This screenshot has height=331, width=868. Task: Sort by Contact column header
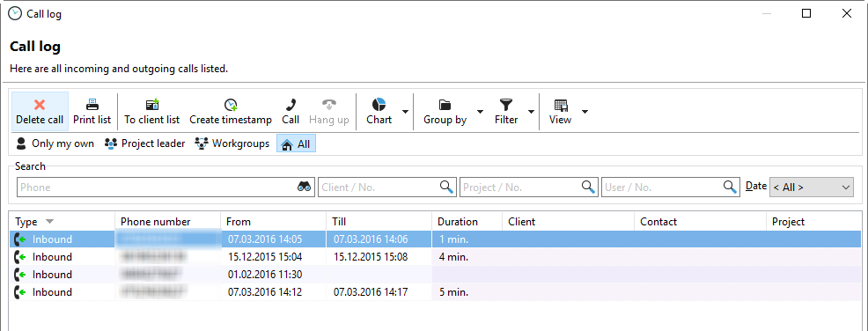tap(700, 222)
